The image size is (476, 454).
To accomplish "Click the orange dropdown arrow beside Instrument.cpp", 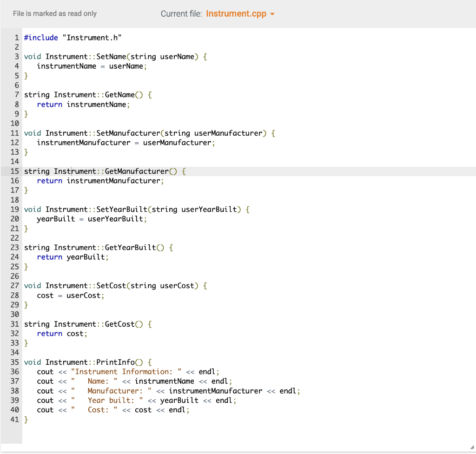I will click(272, 14).
